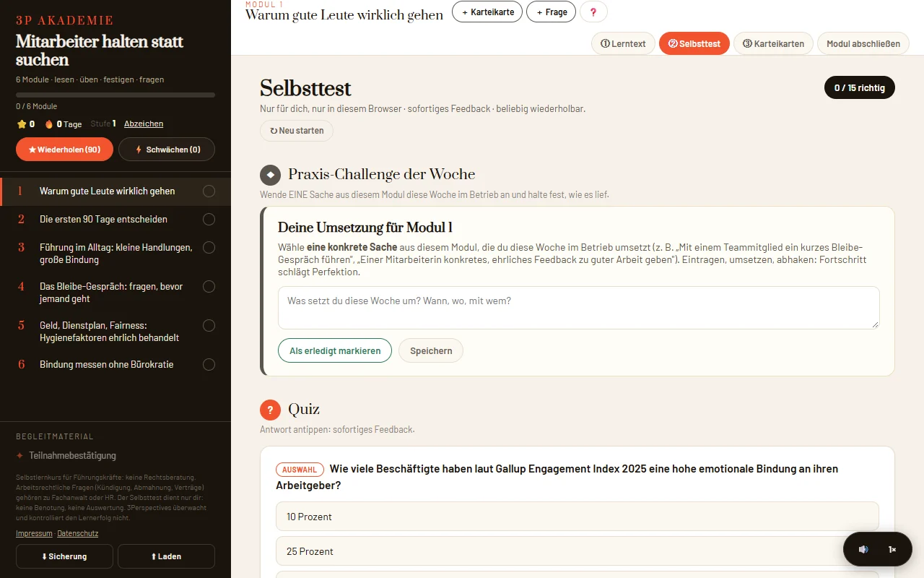Screen dimensions: 924x578
Task: Open module 3 Führung im Alltag
Action: (115, 253)
